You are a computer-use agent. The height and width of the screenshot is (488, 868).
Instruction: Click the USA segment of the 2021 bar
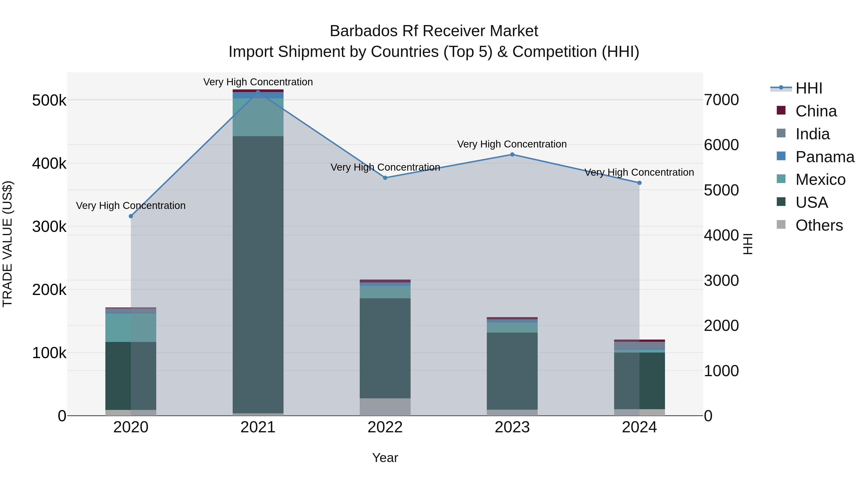[258, 274]
